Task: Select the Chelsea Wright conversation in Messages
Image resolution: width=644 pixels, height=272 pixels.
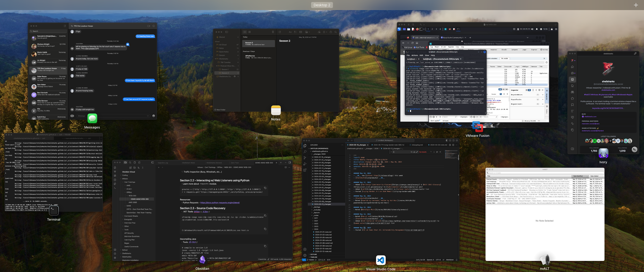Action: click(48, 46)
